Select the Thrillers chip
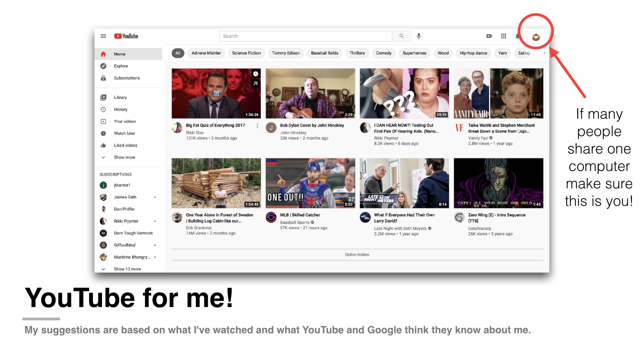Screen dimensions: 644x362 click(357, 53)
